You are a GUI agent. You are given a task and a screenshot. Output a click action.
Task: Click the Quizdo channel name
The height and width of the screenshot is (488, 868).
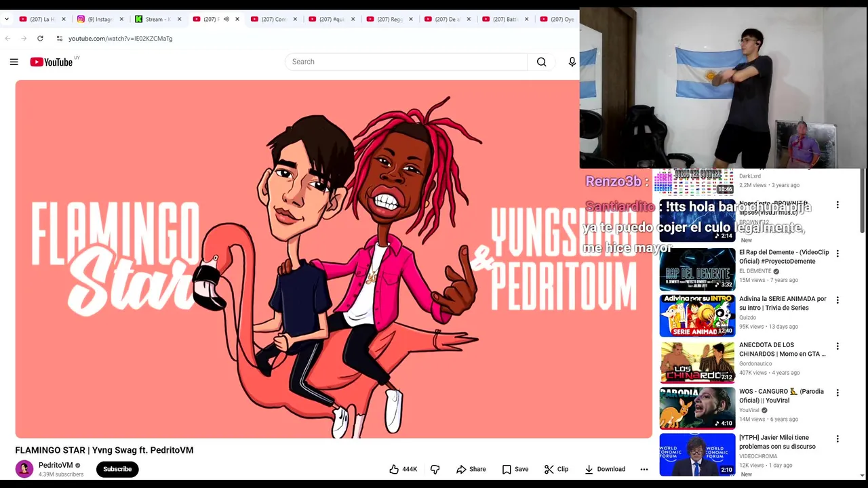point(747,317)
